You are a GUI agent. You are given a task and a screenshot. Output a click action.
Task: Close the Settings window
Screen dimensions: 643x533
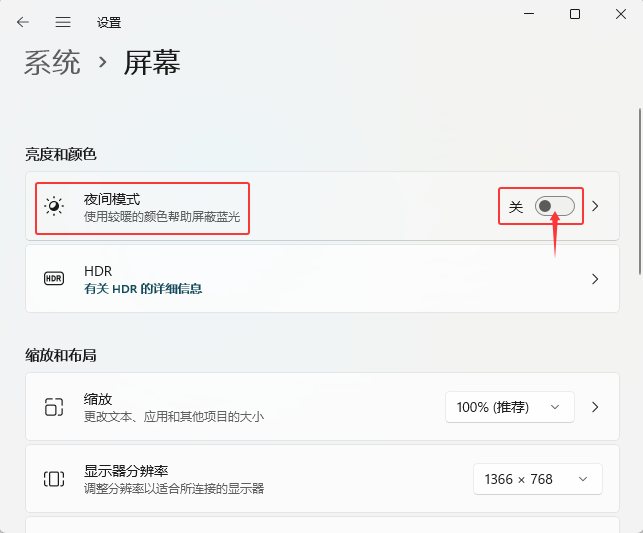(620, 14)
